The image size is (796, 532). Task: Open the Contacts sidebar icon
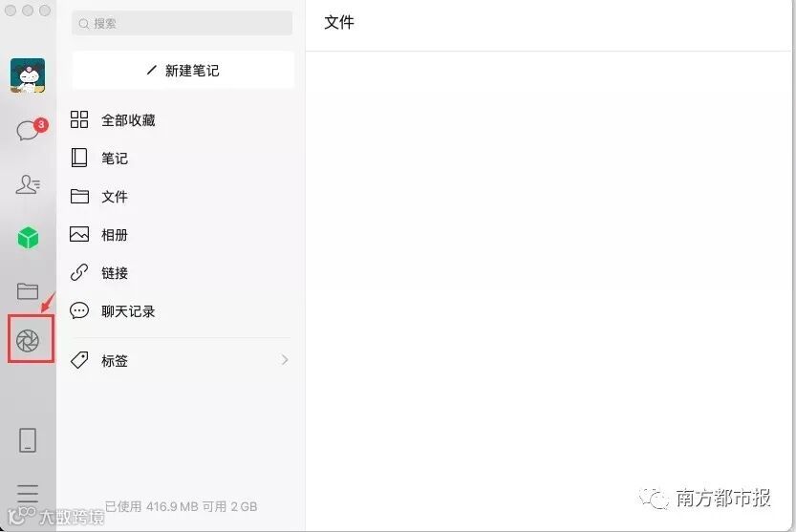tap(28, 184)
